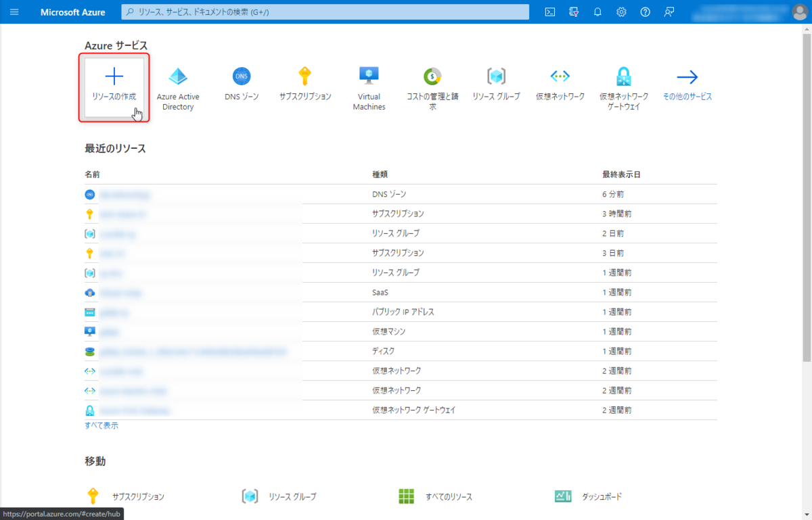Open 仮想ネットワーク ゲートウェイ service icon
This screenshot has height=520, width=812.
click(623, 76)
